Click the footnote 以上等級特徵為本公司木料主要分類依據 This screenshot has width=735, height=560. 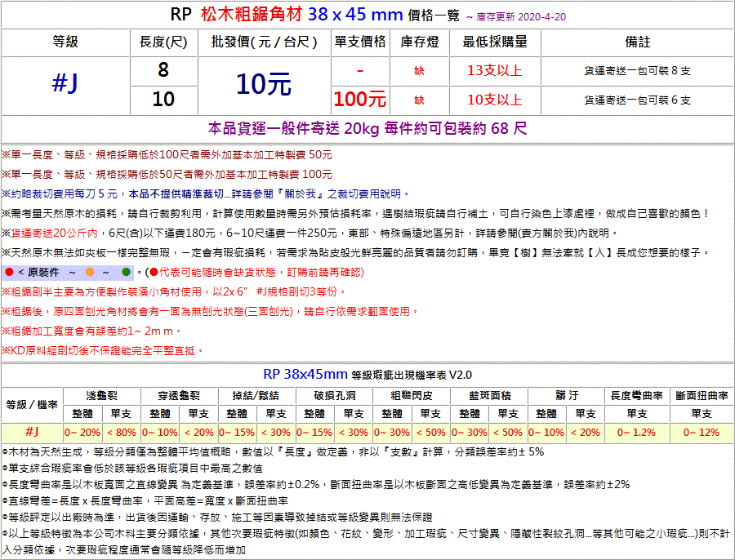367,542
